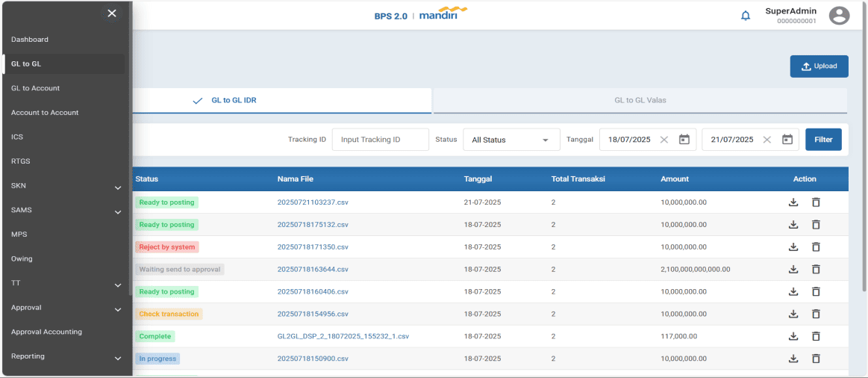Close the sidebar menu with X icon
This screenshot has height=378, width=868.
point(112,13)
